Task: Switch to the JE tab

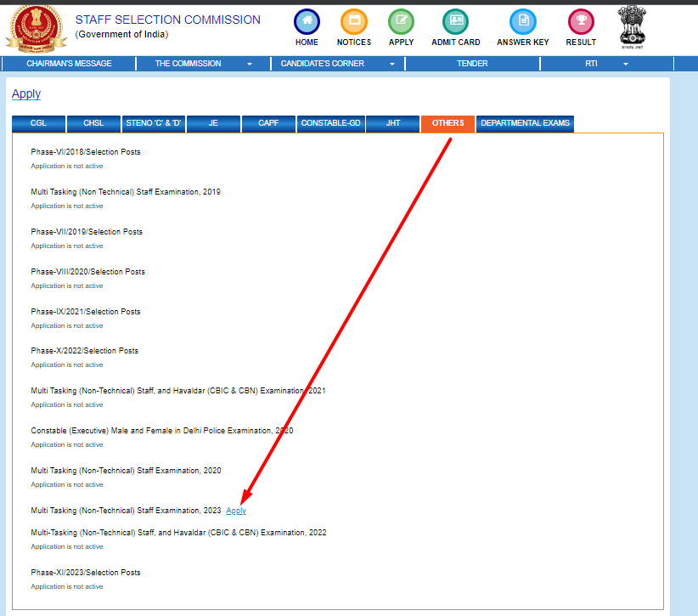Action: pos(214,123)
